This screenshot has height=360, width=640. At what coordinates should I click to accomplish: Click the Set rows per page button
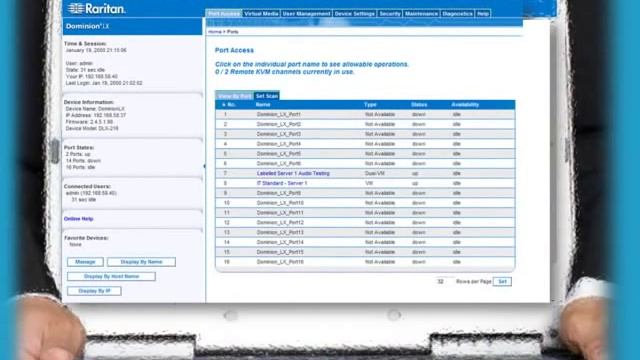502,281
